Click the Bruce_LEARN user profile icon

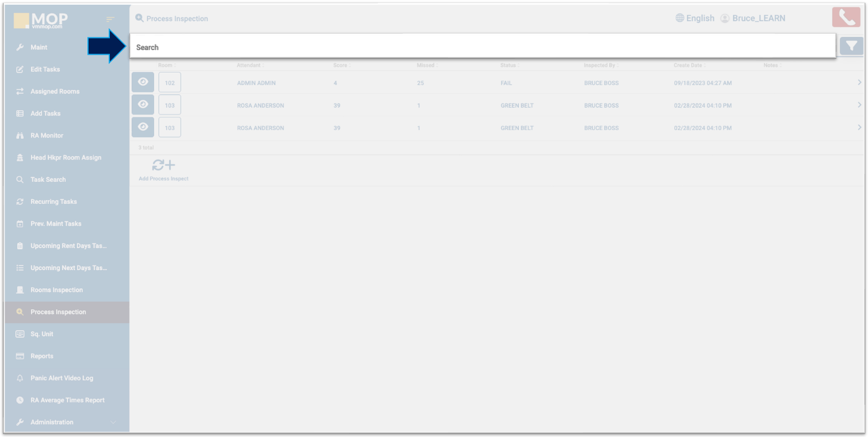pyautogui.click(x=725, y=18)
